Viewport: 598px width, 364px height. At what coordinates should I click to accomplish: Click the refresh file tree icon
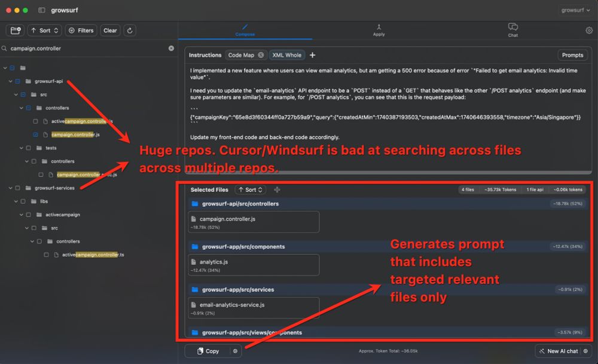130,30
